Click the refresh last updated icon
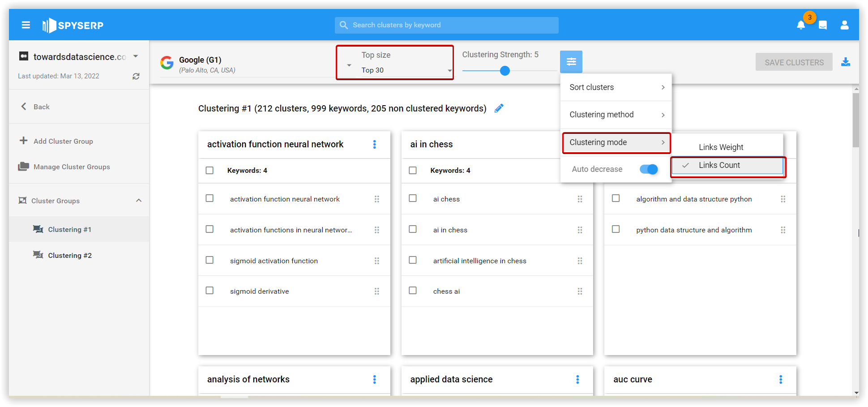This screenshot has height=407, width=868. pos(136,77)
